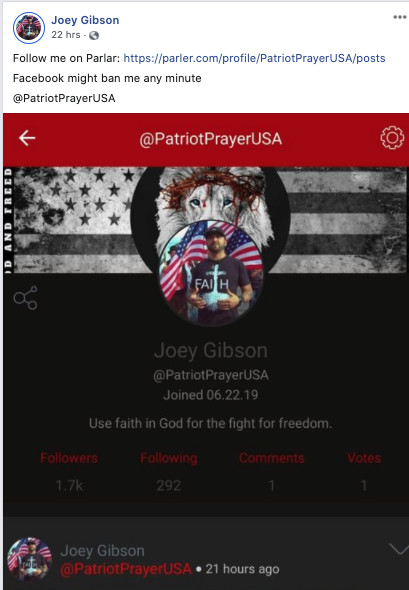Screen dimensions: 409x590
Task: Tap the @PatriotPrayerUSA header title
Action: pyautogui.click(x=211, y=139)
